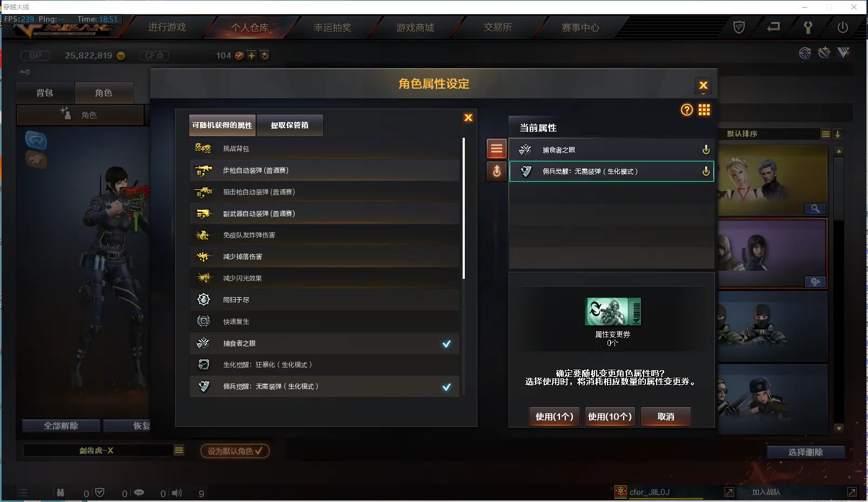Open the shield icon in top bar
Image resolution: width=868 pixels, height=502 pixels.
click(739, 28)
